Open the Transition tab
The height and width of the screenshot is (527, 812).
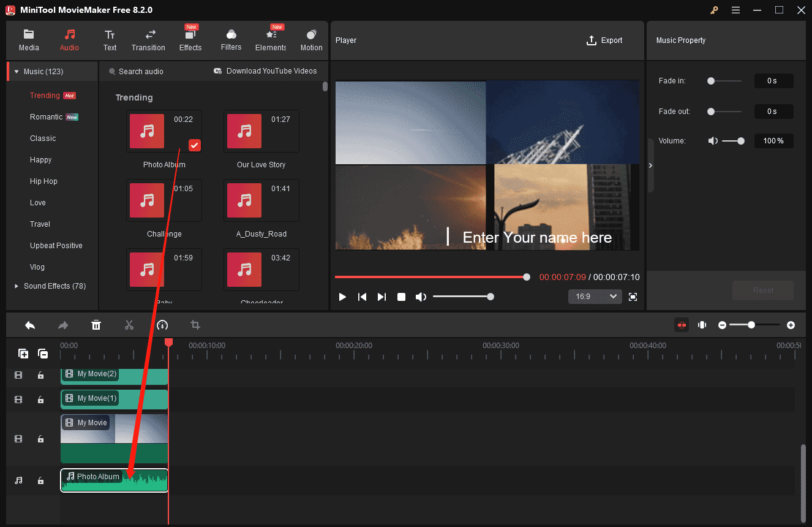coord(148,40)
